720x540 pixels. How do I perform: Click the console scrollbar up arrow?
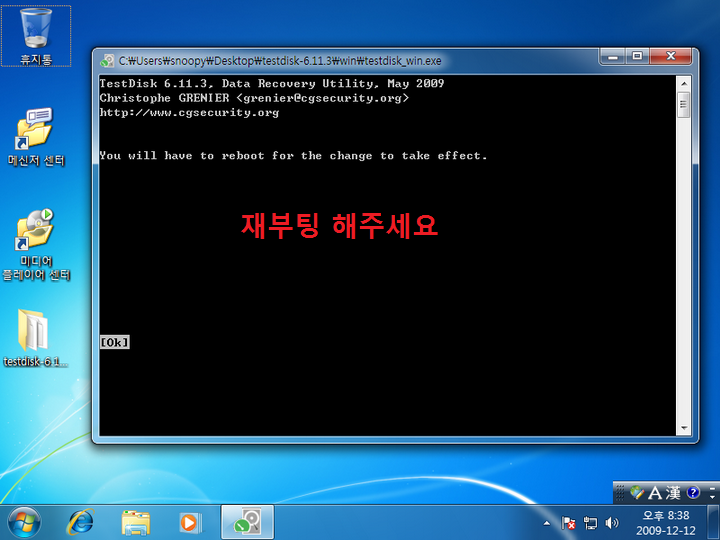pos(684,84)
